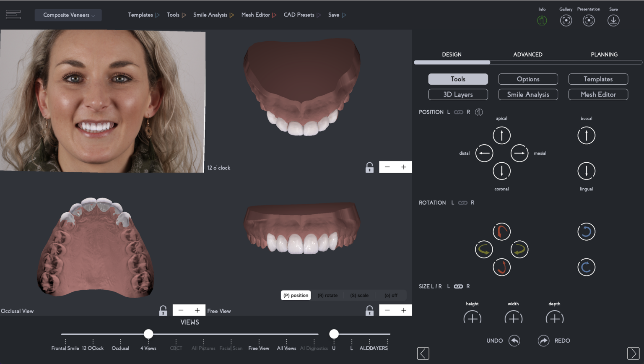The height and width of the screenshot is (364, 644).
Task: Switch to (R) rotate mode
Action: [x=327, y=295]
